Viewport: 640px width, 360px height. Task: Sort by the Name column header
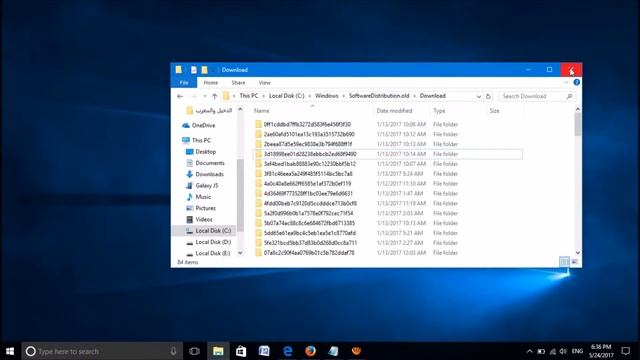click(262, 111)
